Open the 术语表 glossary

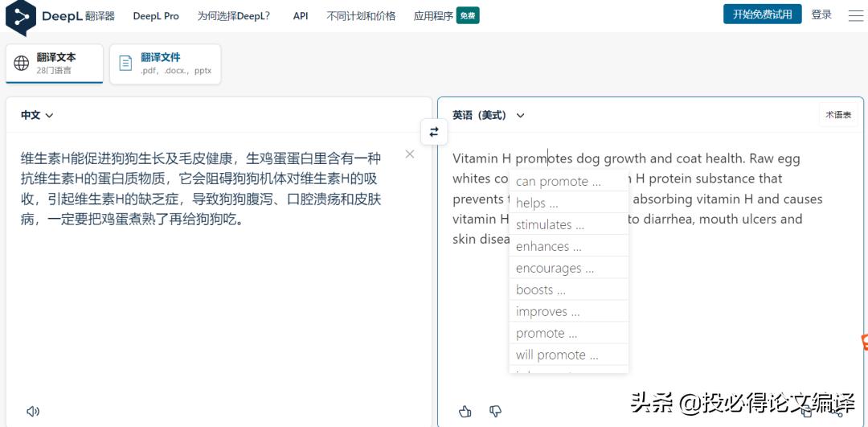838,115
